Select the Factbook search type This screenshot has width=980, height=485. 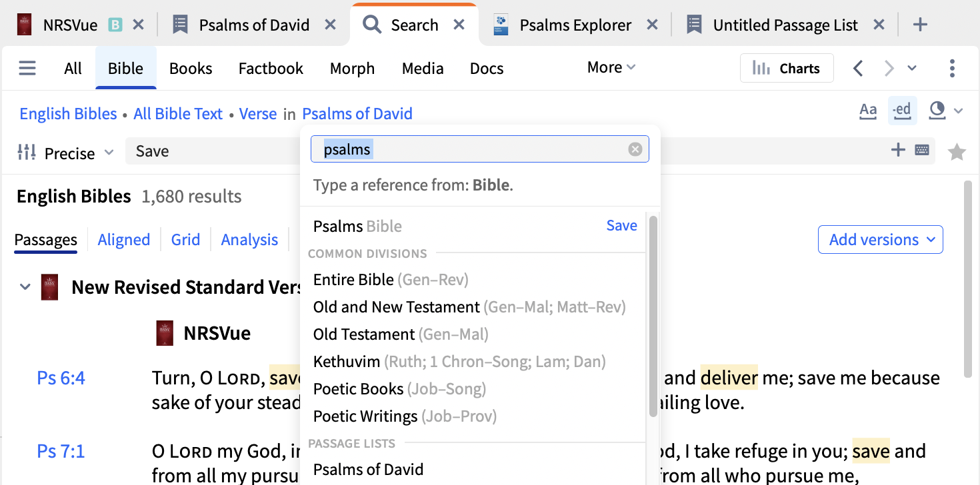pyautogui.click(x=271, y=69)
